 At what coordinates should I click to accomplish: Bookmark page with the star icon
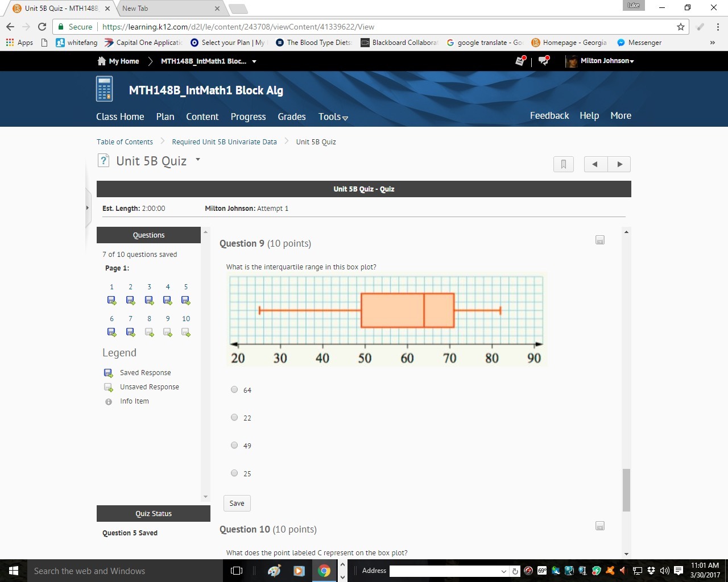coord(681,27)
